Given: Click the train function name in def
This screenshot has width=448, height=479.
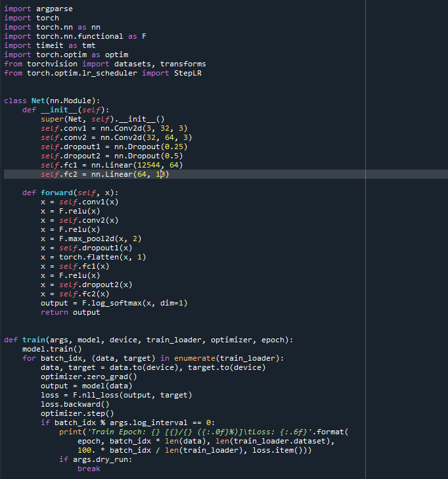Looking at the screenshot, I should [x=34, y=340].
